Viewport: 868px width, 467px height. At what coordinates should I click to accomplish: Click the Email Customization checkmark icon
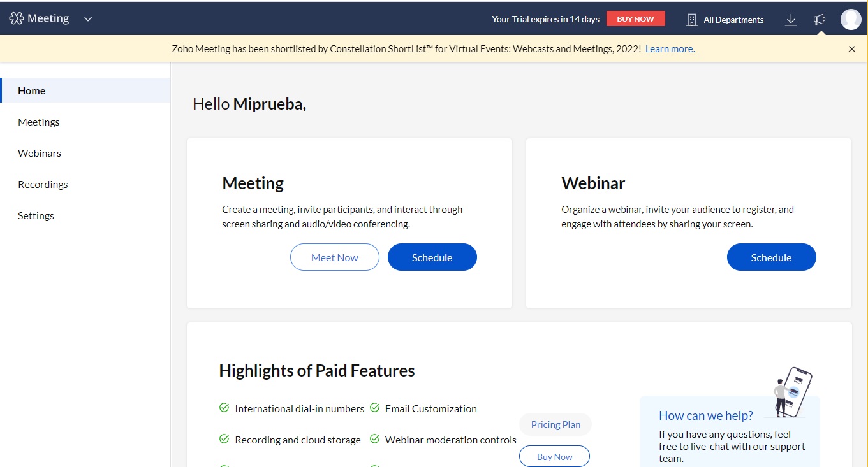pyautogui.click(x=374, y=408)
